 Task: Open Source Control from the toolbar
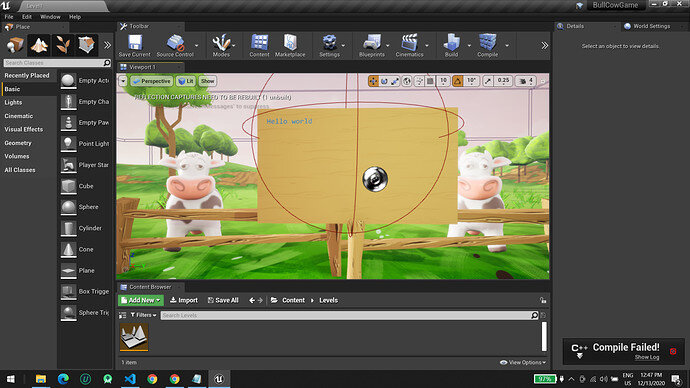click(x=175, y=46)
